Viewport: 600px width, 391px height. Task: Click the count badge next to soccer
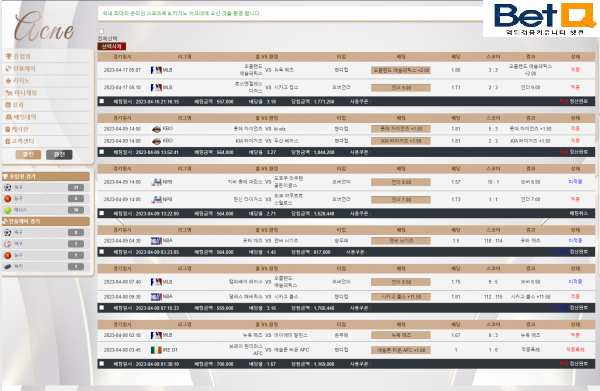pos(76,187)
